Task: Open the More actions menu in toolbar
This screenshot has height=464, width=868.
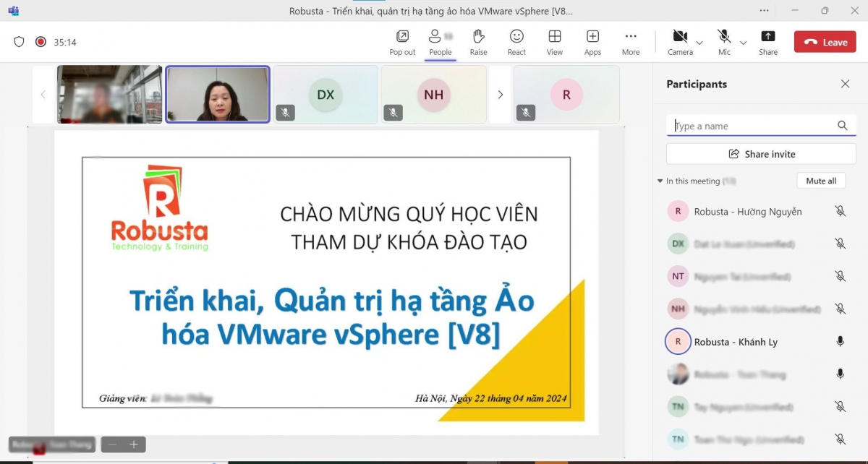Action: pyautogui.click(x=631, y=42)
